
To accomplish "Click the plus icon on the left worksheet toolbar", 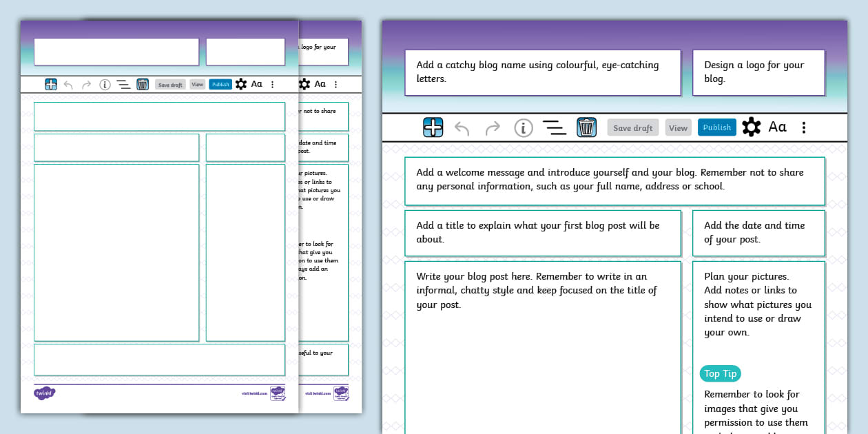I will click(51, 84).
